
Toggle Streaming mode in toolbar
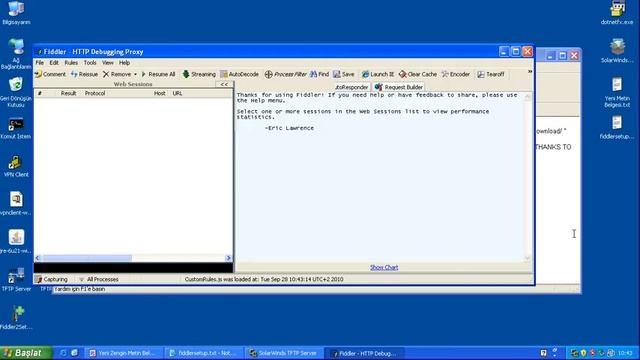[199, 74]
